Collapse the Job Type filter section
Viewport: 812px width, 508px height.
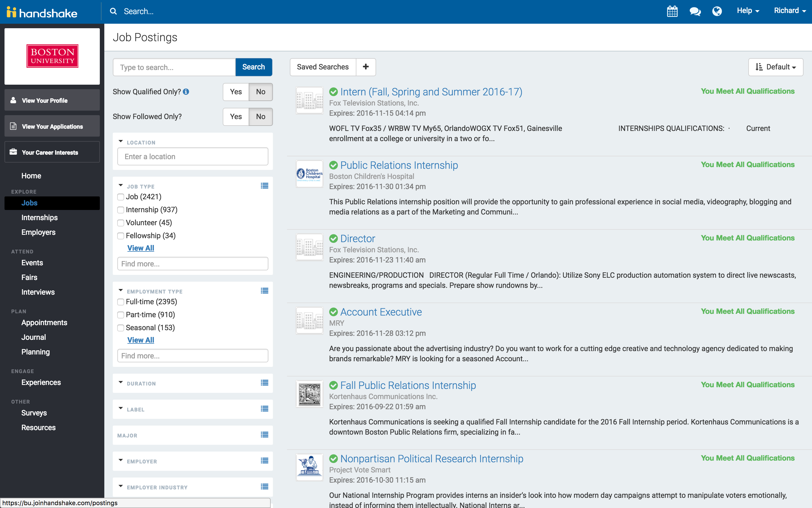(121, 185)
